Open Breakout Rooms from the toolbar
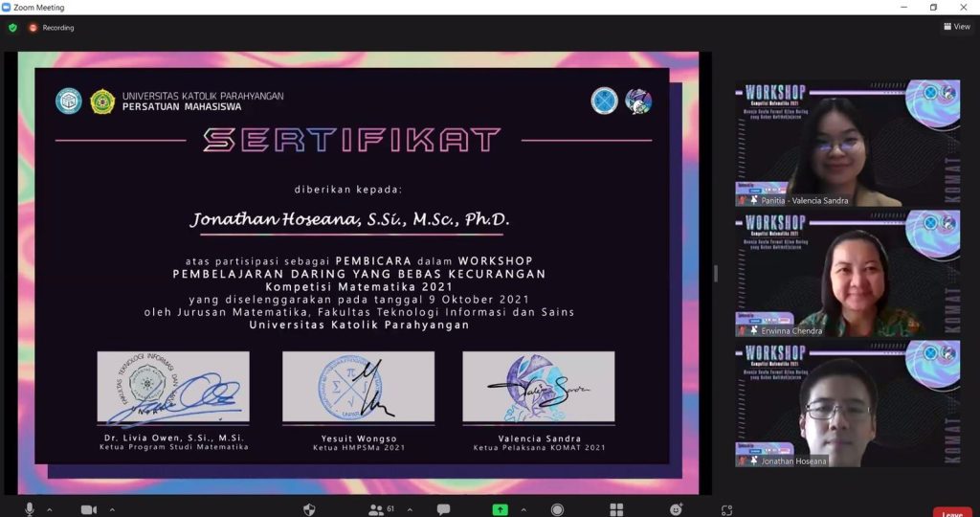This screenshot has width=980, height=517. click(x=616, y=509)
